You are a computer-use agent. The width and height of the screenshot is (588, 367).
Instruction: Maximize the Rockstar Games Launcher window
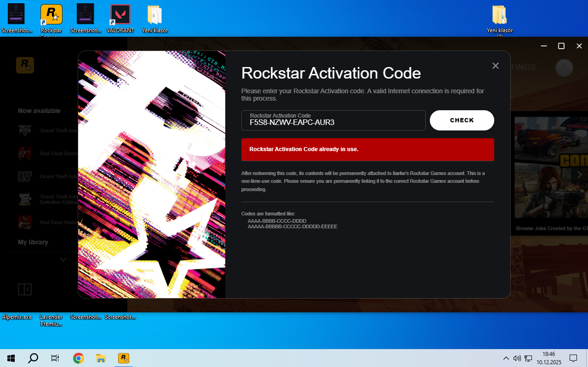click(561, 46)
